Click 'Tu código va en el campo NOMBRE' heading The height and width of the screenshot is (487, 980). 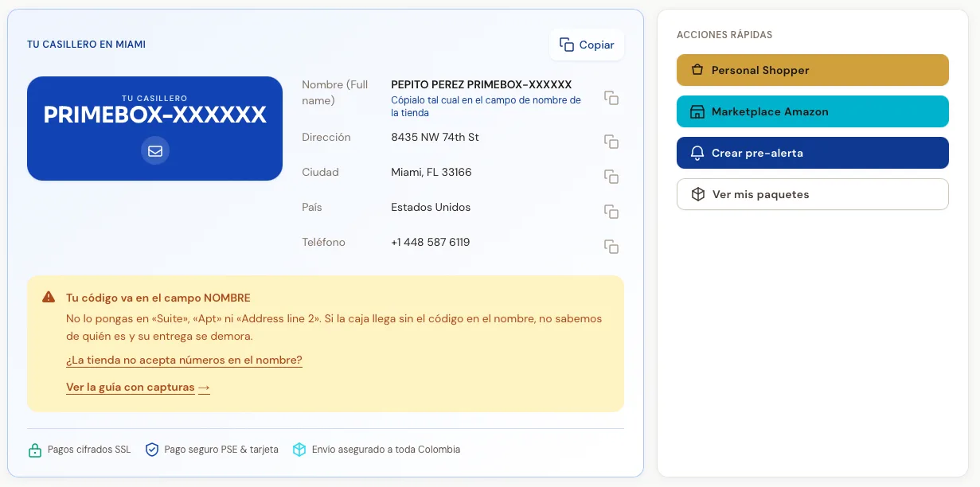point(158,298)
